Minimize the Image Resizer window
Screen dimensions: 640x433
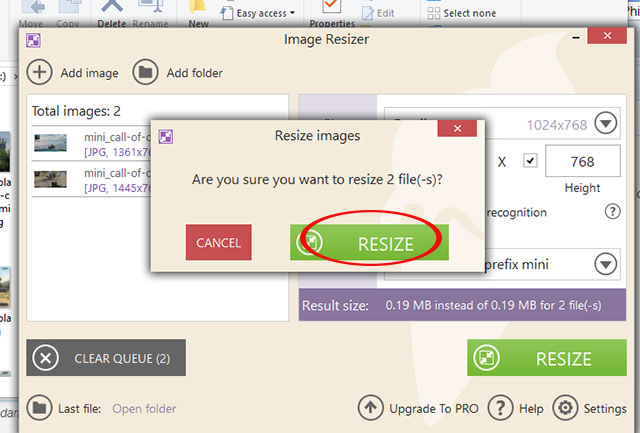[576, 38]
